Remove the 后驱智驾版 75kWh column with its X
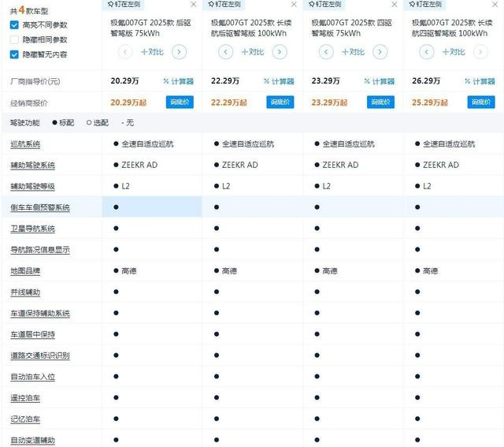The width and height of the screenshot is (504, 447). click(x=194, y=4)
